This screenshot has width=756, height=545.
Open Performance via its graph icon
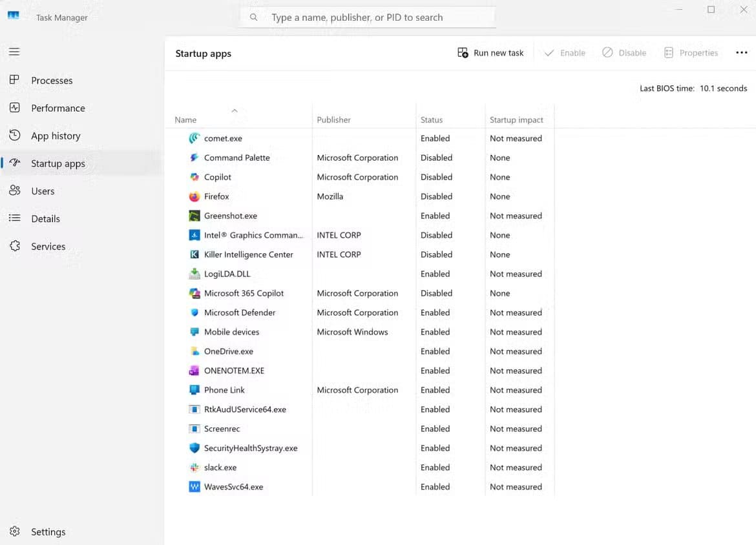tap(14, 108)
